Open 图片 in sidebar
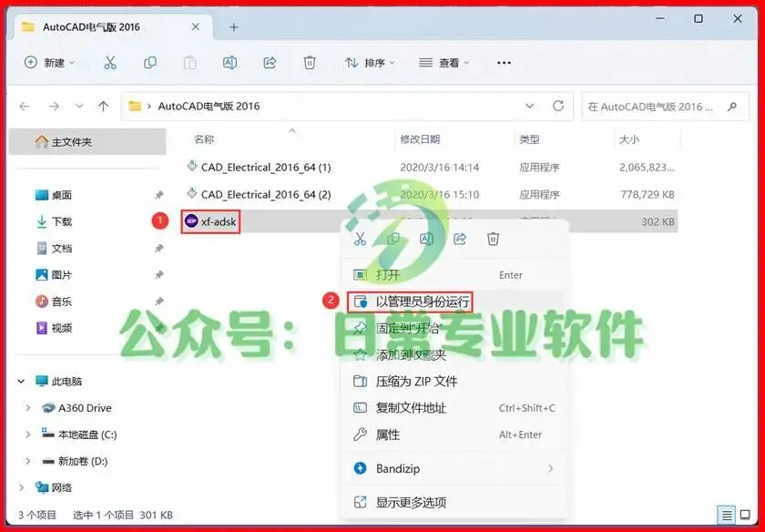The height and width of the screenshot is (532, 765). (62, 275)
